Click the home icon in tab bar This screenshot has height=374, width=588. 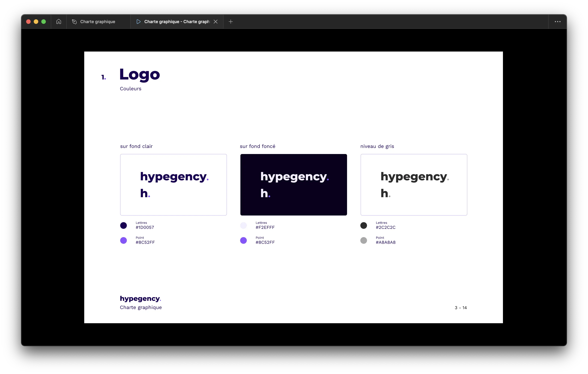[59, 21]
